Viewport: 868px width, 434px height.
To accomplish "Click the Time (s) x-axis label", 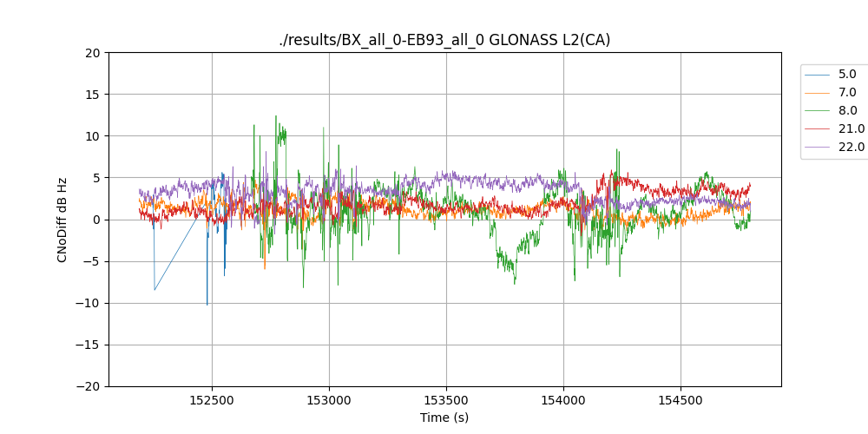I will 444,418.
